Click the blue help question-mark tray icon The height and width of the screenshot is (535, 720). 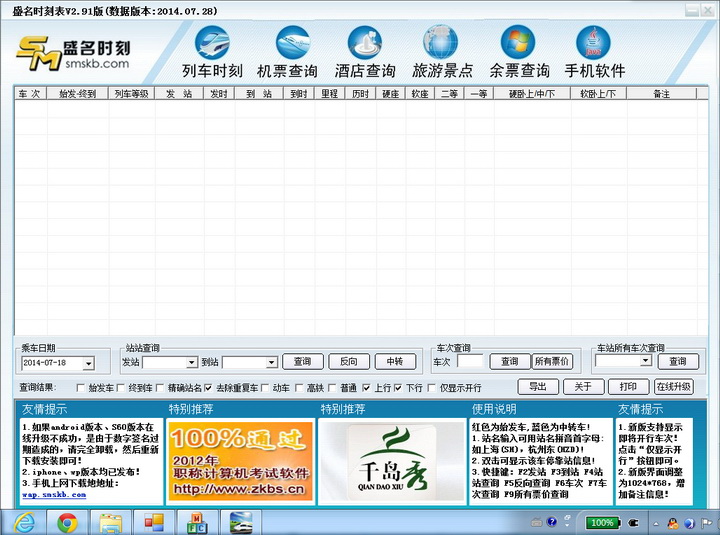tap(552, 522)
